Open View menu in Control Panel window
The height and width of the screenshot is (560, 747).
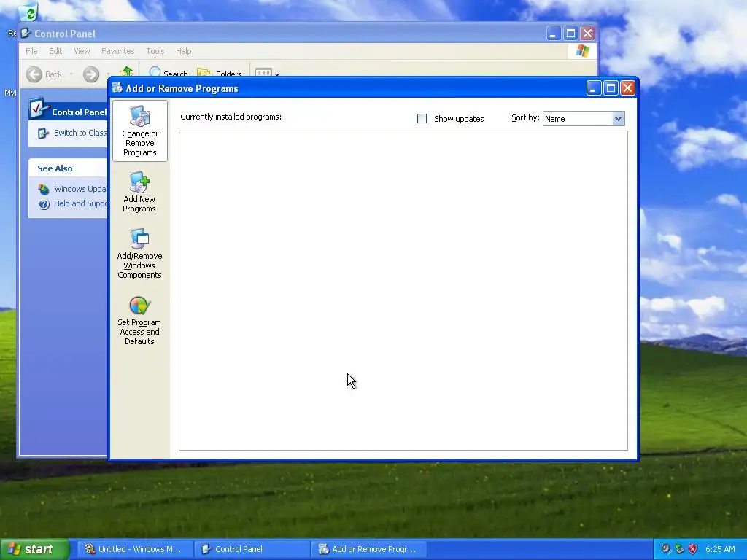click(82, 51)
